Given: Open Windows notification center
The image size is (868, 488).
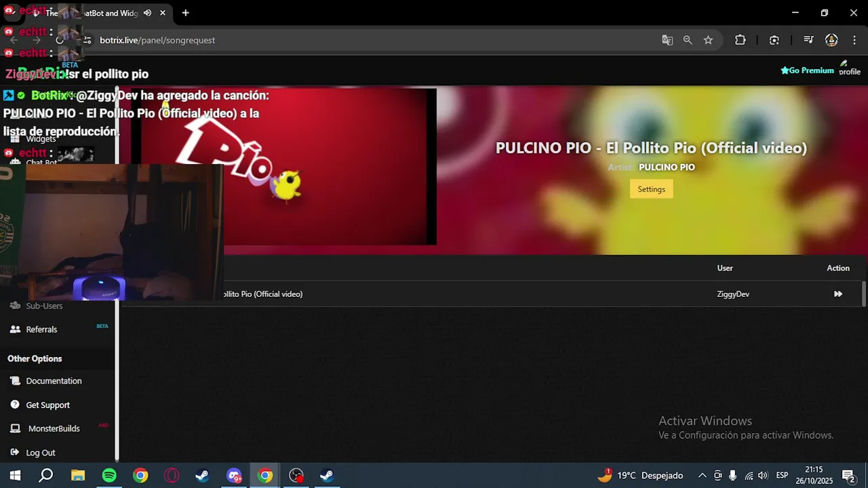Looking at the screenshot, I should [848, 476].
